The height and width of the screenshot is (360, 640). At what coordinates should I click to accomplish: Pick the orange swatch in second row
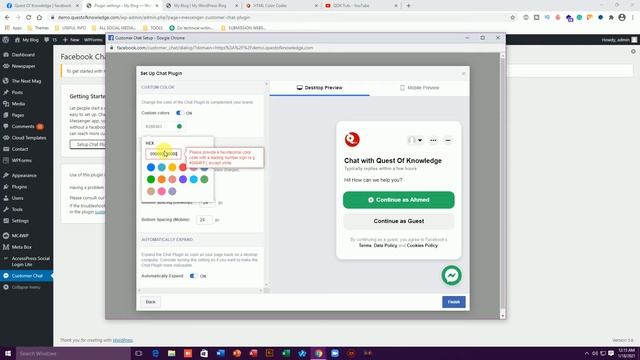162,179
